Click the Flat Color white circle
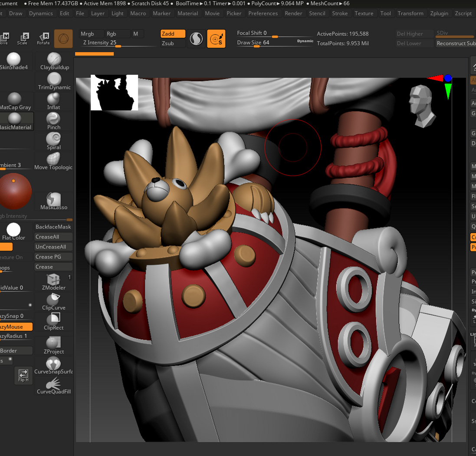Image resolution: width=476 pixels, height=456 pixels. 13,230
